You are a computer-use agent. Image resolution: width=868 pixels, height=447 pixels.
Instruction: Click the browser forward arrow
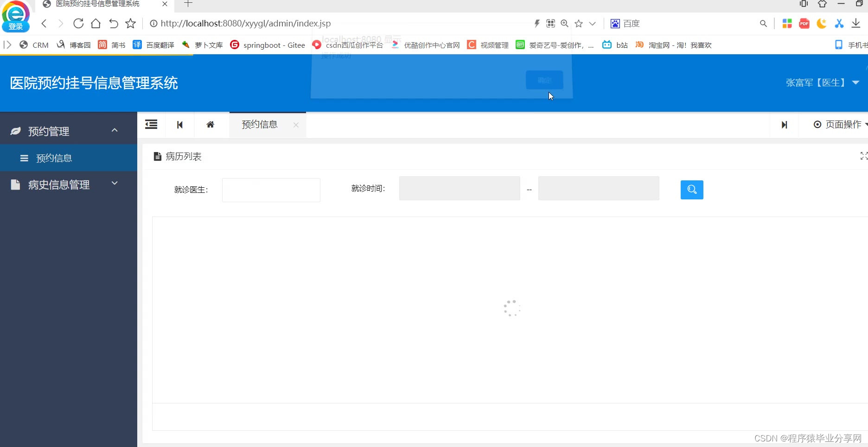click(61, 23)
